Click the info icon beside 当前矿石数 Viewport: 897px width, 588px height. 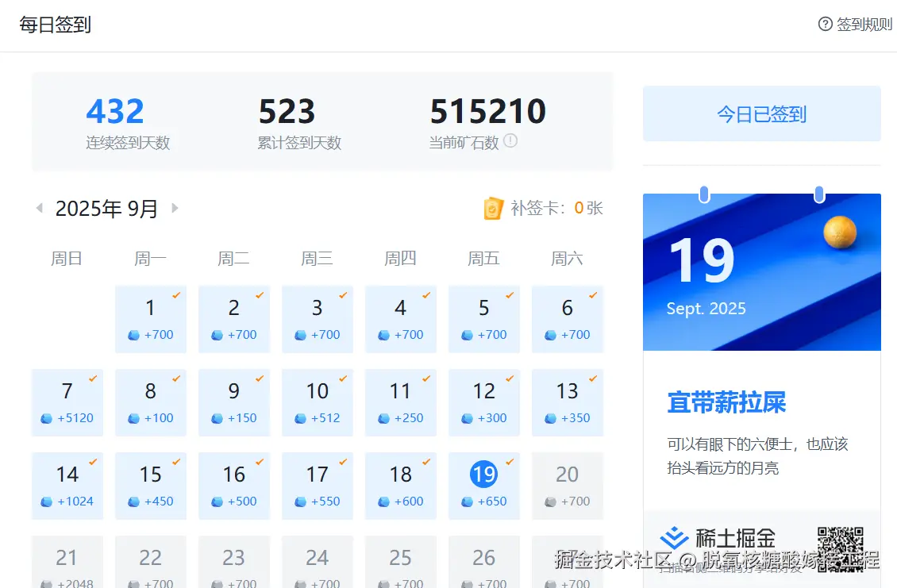tap(510, 141)
